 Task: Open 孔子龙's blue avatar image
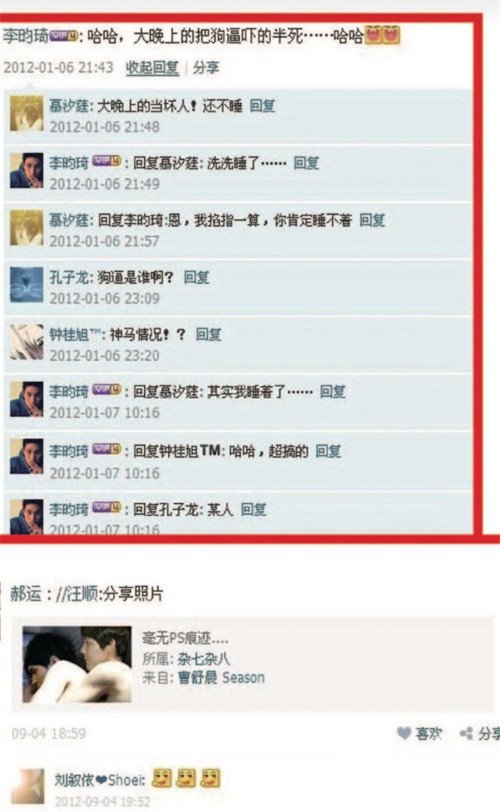[x=26, y=285]
